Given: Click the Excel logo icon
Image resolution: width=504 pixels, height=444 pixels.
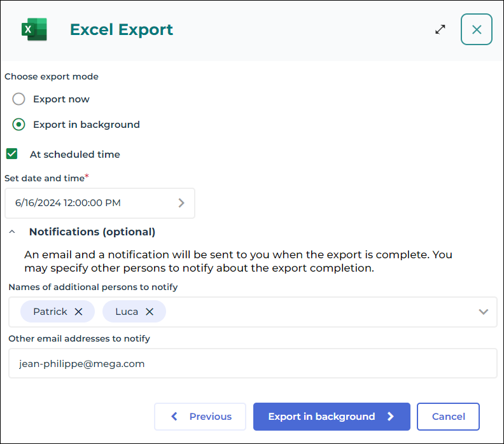Looking at the screenshot, I should [x=34, y=30].
